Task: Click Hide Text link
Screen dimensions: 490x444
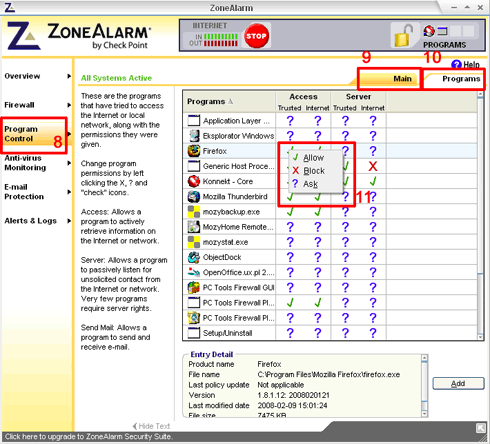Action: coord(151,426)
